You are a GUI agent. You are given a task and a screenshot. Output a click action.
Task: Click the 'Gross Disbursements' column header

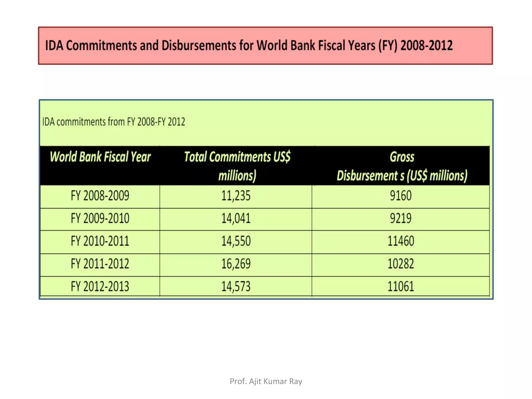click(x=402, y=166)
